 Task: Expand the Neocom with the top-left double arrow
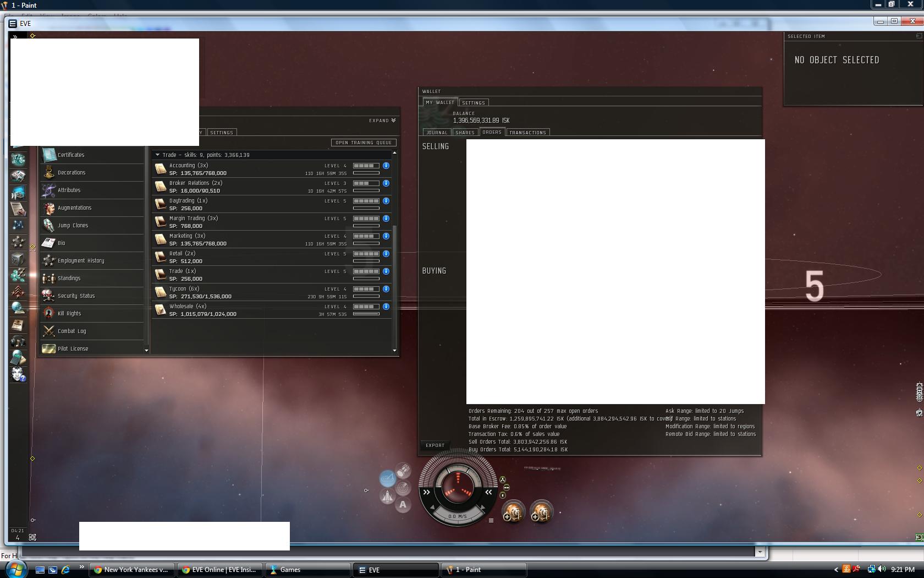point(15,37)
